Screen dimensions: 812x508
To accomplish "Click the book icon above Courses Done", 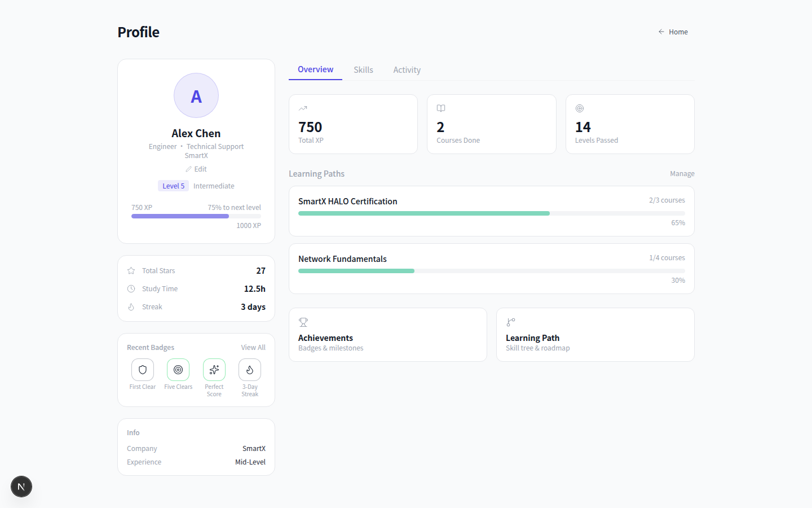I will pos(441,108).
